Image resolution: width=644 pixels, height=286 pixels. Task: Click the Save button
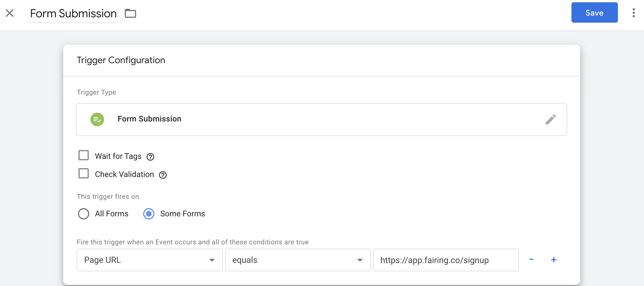[x=594, y=13]
